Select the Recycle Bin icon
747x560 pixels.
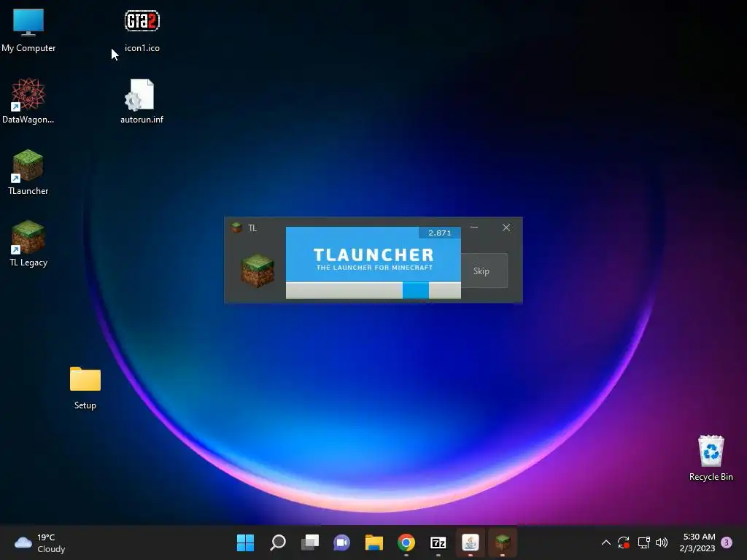point(711,458)
